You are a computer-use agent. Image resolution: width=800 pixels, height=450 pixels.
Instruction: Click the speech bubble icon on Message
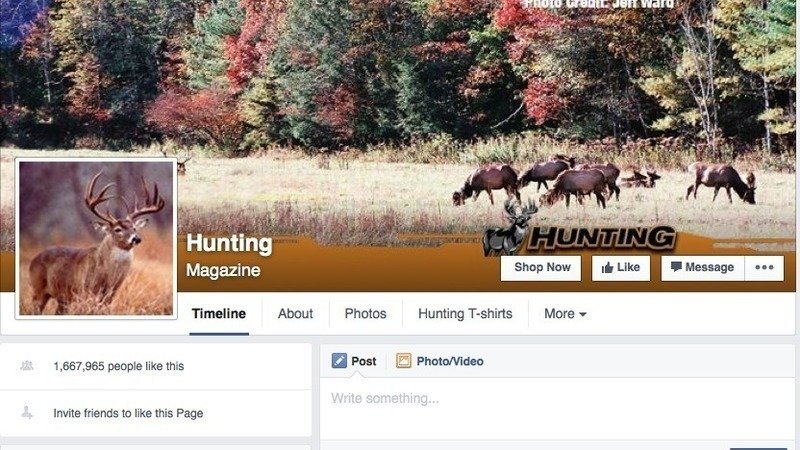point(676,267)
